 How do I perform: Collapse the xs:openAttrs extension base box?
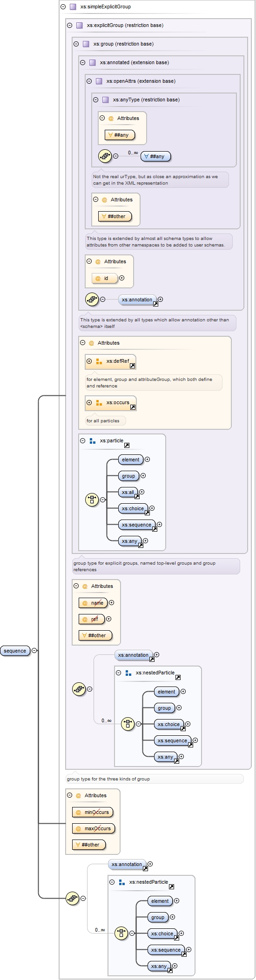[x=89, y=81]
